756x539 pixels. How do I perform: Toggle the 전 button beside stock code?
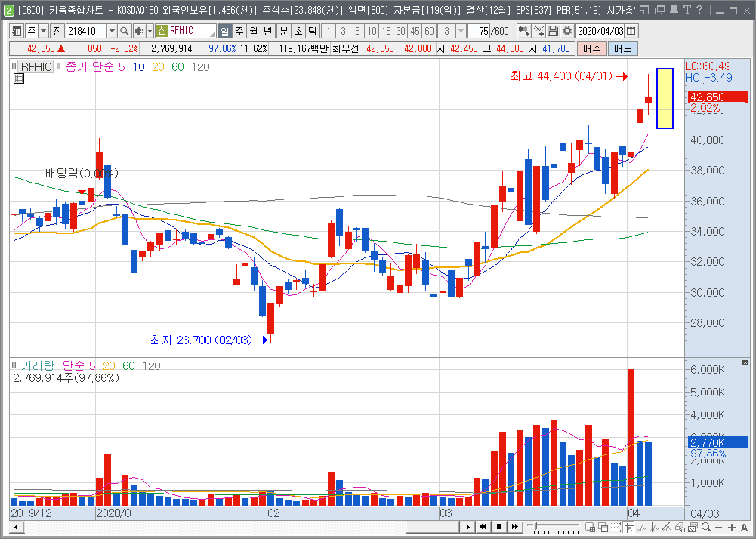pos(57,32)
